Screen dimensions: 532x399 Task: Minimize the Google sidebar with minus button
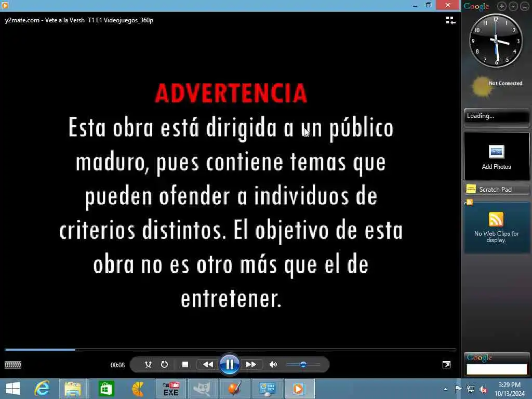[524, 6]
